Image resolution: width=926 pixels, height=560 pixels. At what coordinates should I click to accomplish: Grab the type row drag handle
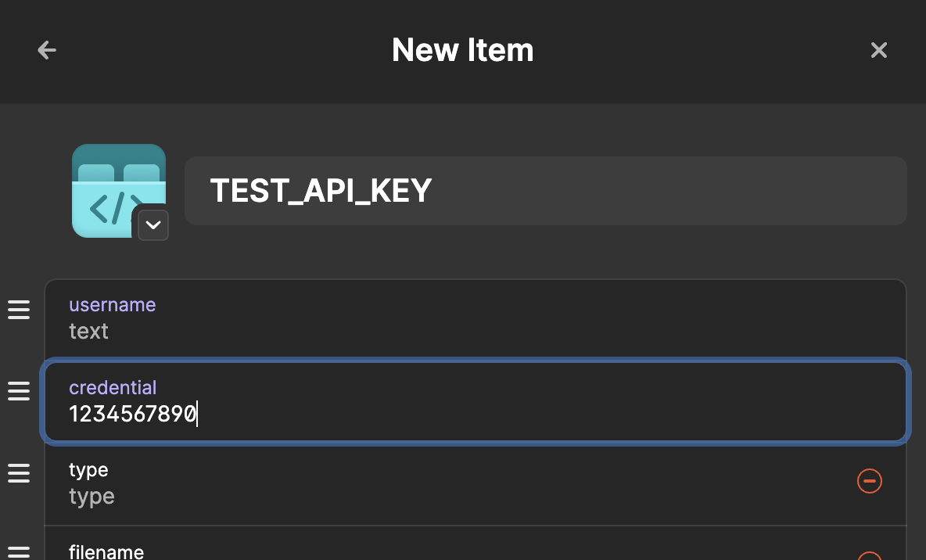(19, 473)
